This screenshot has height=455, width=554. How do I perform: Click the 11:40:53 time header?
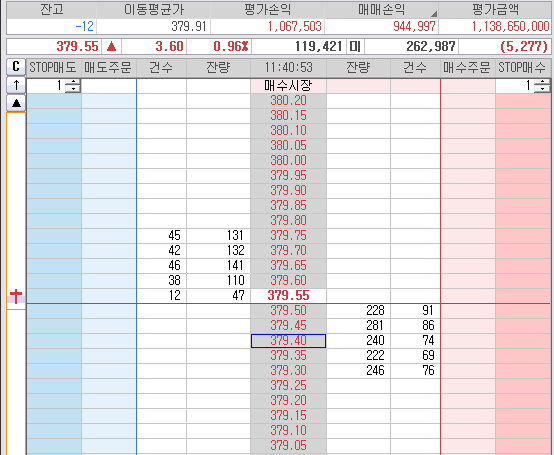coord(288,67)
